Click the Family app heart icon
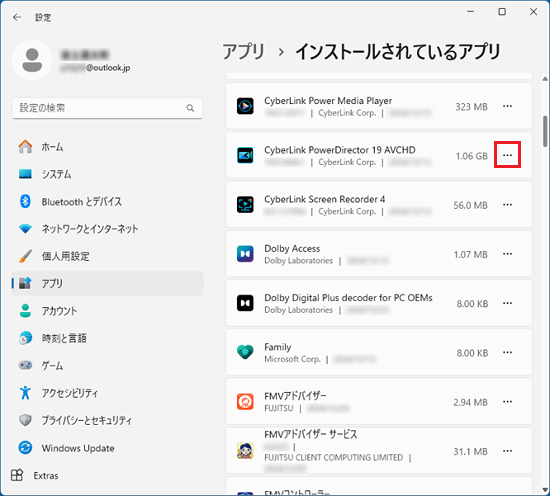 pyautogui.click(x=245, y=352)
